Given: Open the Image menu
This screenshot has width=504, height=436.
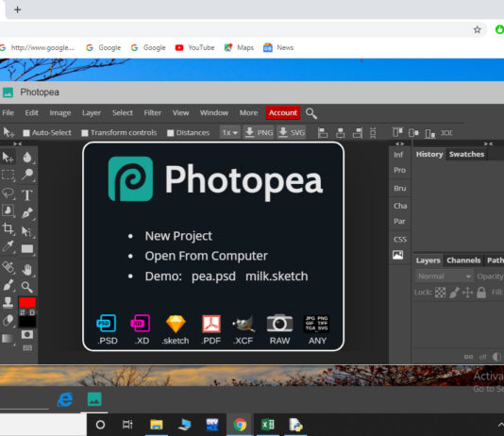Looking at the screenshot, I should tap(60, 113).
